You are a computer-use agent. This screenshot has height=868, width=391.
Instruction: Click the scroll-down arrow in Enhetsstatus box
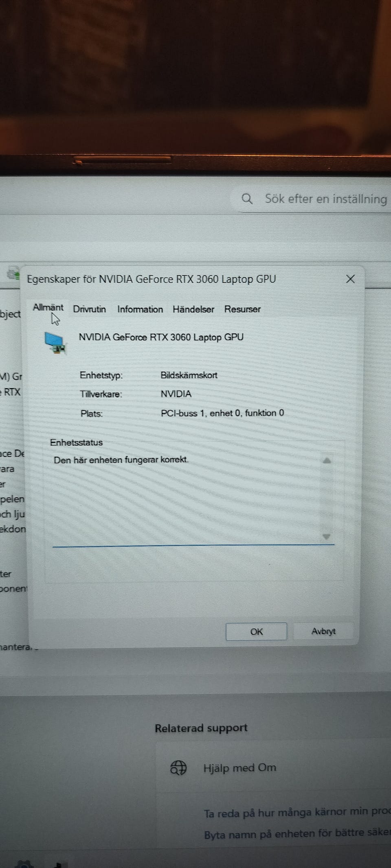(x=326, y=537)
